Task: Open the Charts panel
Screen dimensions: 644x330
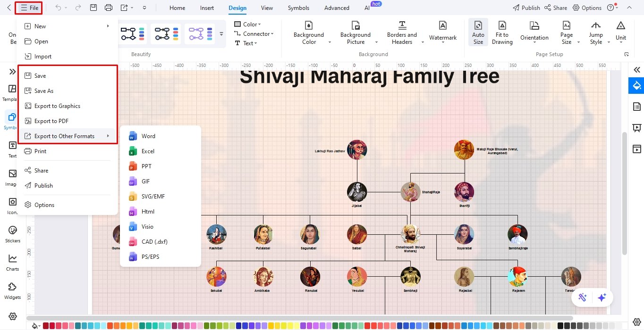Action: click(x=12, y=262)
